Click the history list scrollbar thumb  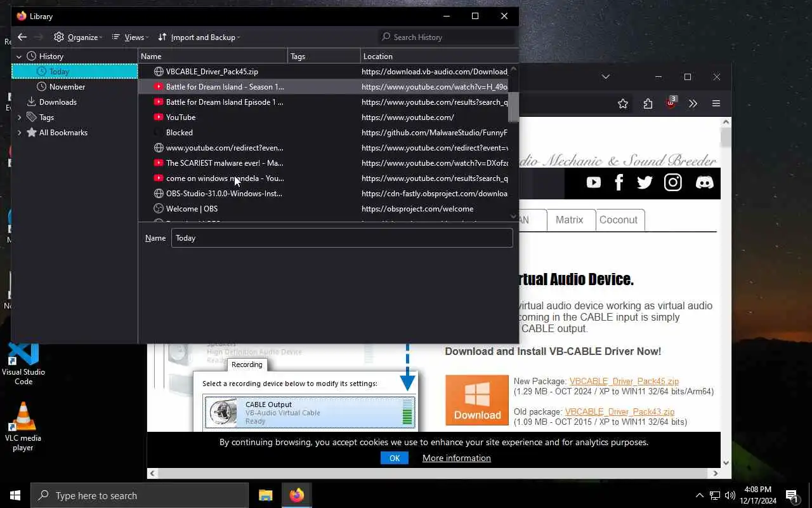(513, 107)
